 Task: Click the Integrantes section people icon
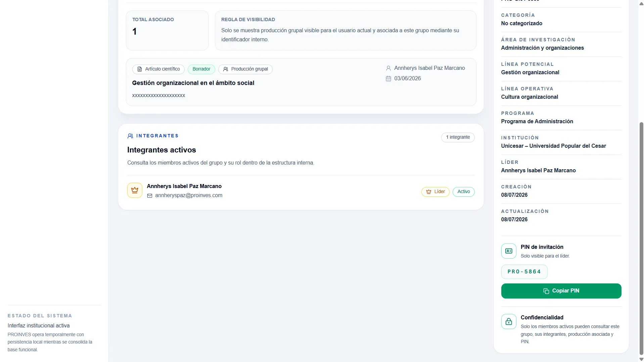[130, 136]
